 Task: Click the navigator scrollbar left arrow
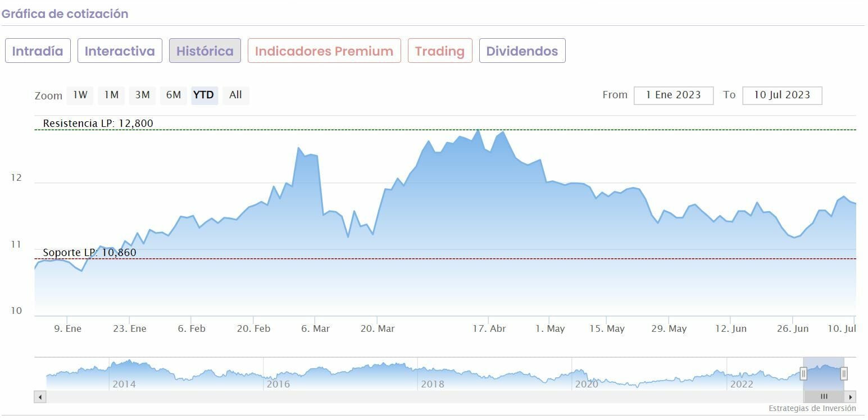point(40,396)
